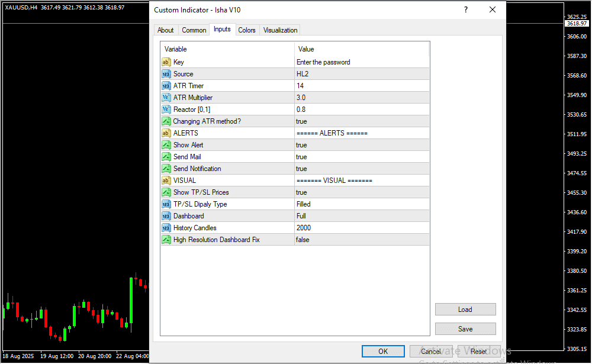Click the integer icon next to Source
Image resolution: width=592 pixels, height=364 pixels.
(x=166, y=74)
